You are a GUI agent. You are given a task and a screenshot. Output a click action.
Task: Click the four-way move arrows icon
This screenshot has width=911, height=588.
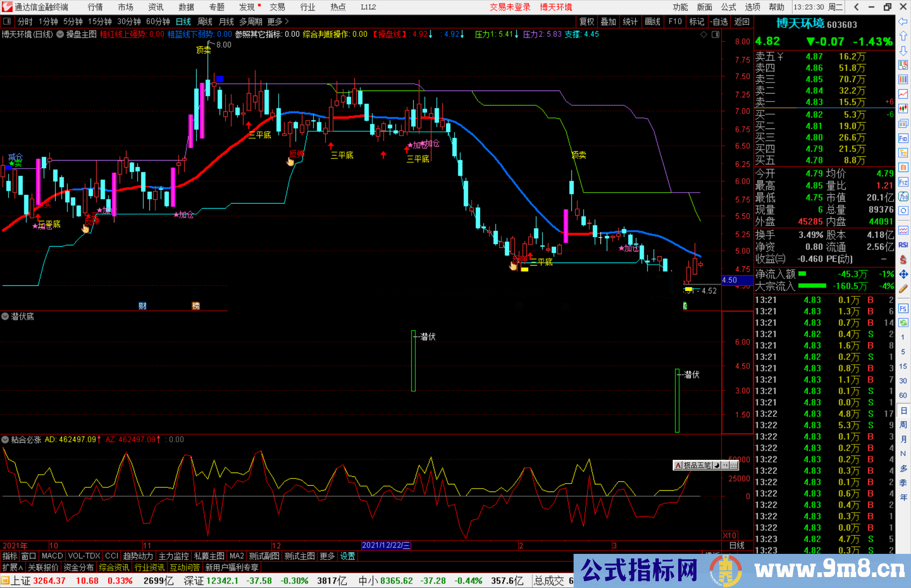point(903,274)
